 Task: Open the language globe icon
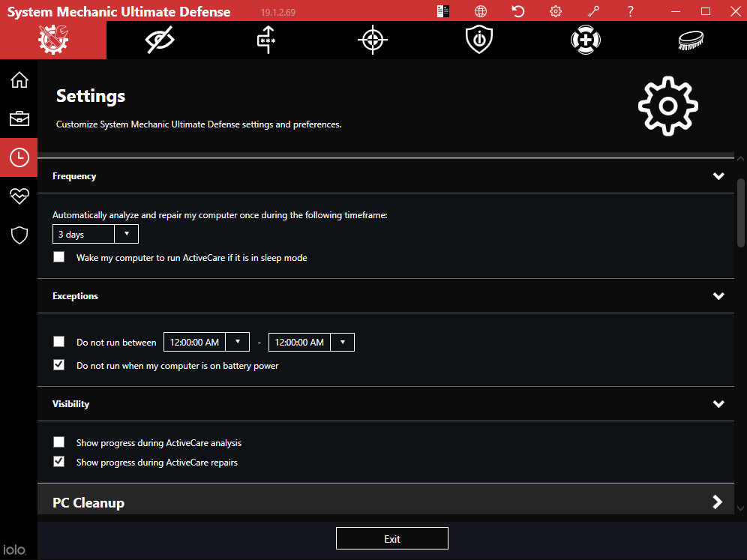tap(481, 11)
